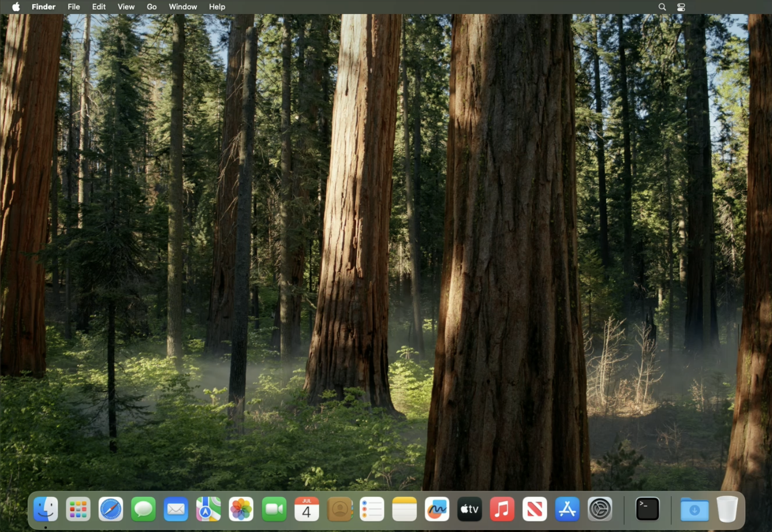The height and width of the screenshot is (532, 772).
Task: Open the Reminders app
Action: pyautogui.click(x=372, y=509)
